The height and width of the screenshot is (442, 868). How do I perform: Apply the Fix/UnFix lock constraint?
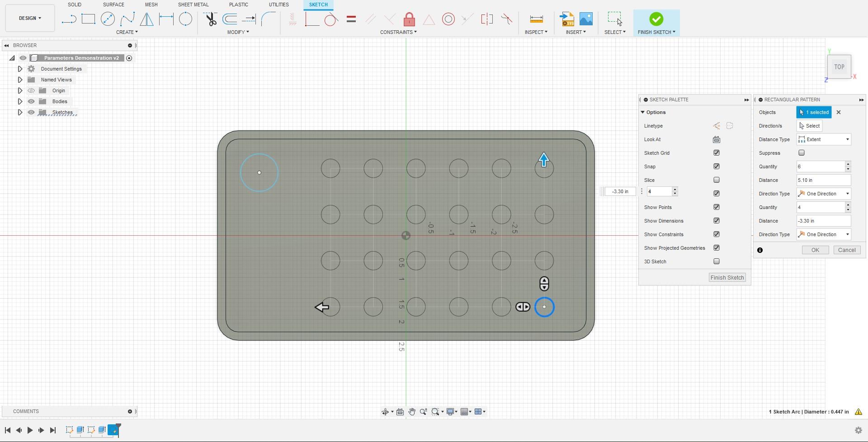(409, 19)
